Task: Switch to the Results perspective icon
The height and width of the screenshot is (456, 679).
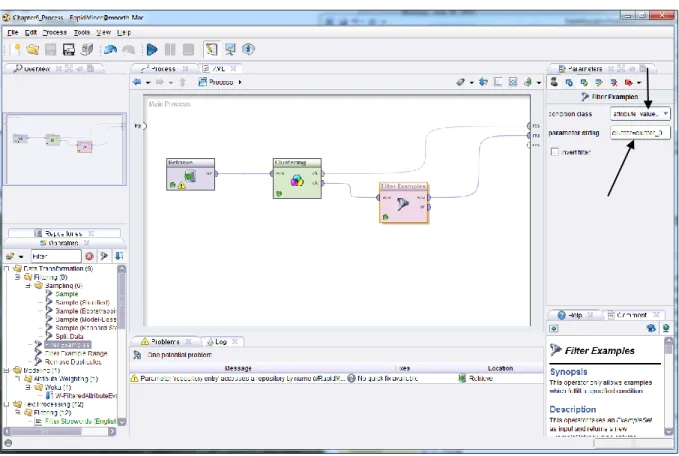Action: point(230,49)
